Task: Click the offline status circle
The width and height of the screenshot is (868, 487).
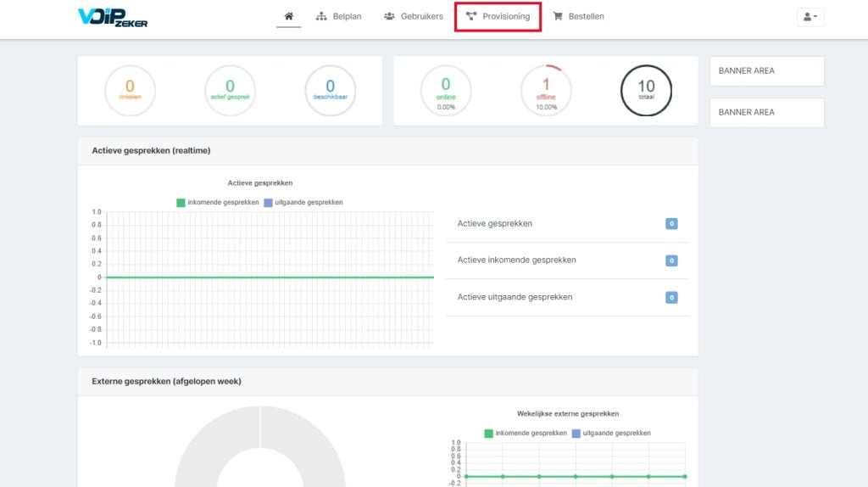Action: (x=546, y=90)
